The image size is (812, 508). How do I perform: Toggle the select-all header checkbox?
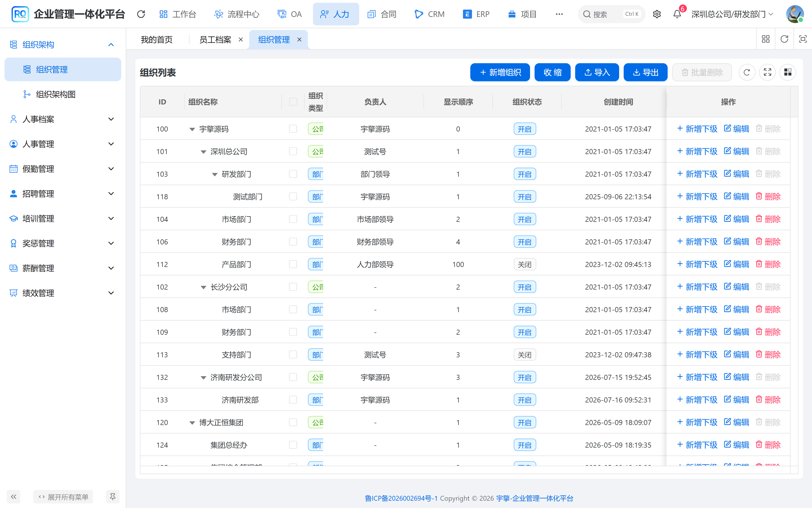click(x=293, y=102)
